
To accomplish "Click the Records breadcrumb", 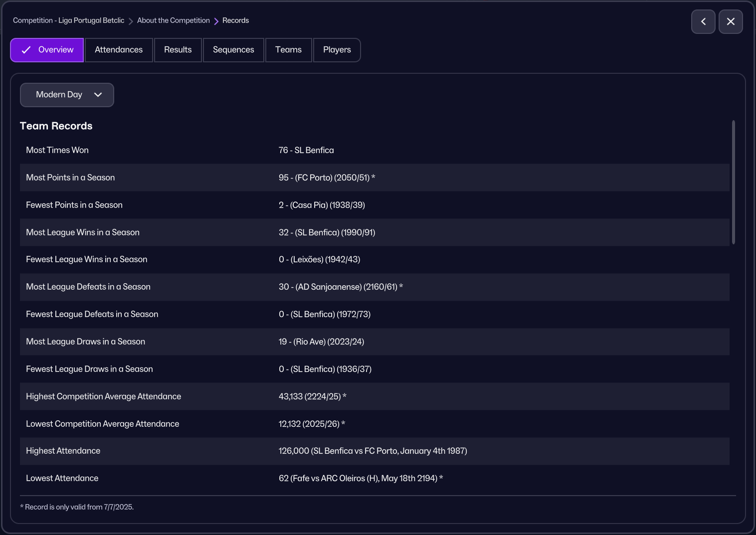I will 235,20.
